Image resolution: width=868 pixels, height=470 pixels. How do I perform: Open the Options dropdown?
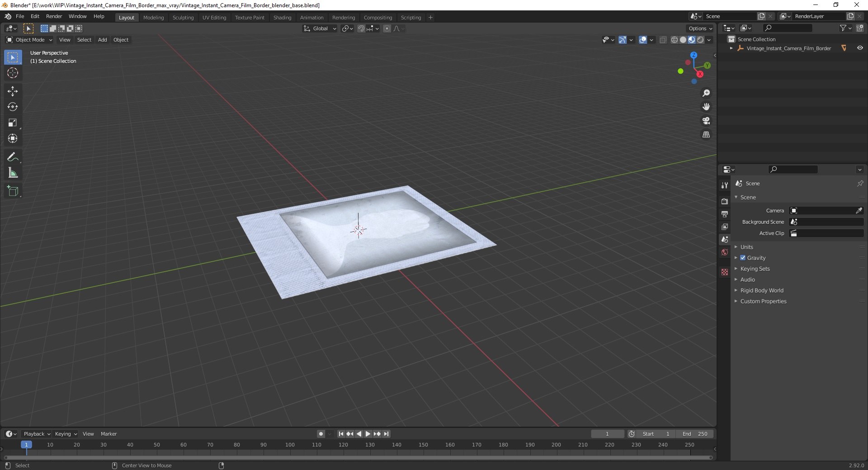click(x=700, y=28)
